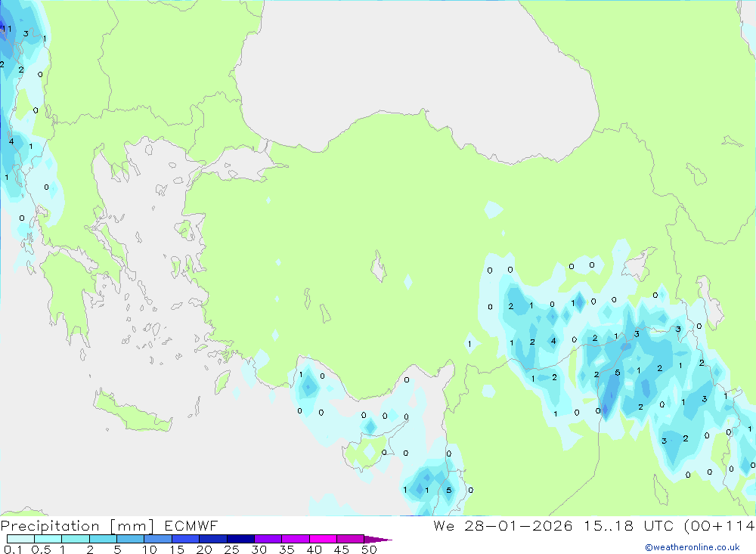Select the 2–5 mm legend color swatch
The height and width of the screenshot is (554, 756).
coord(103,539)
